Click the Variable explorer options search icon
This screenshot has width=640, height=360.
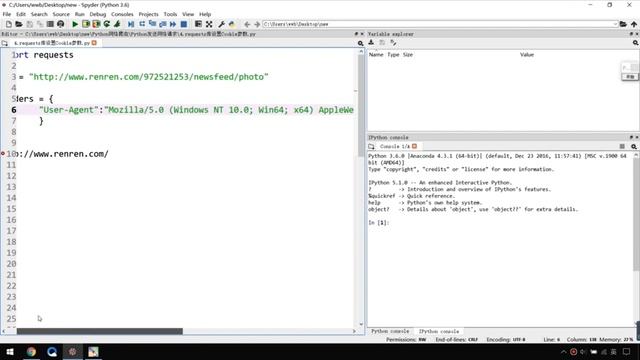click(636, 42)
